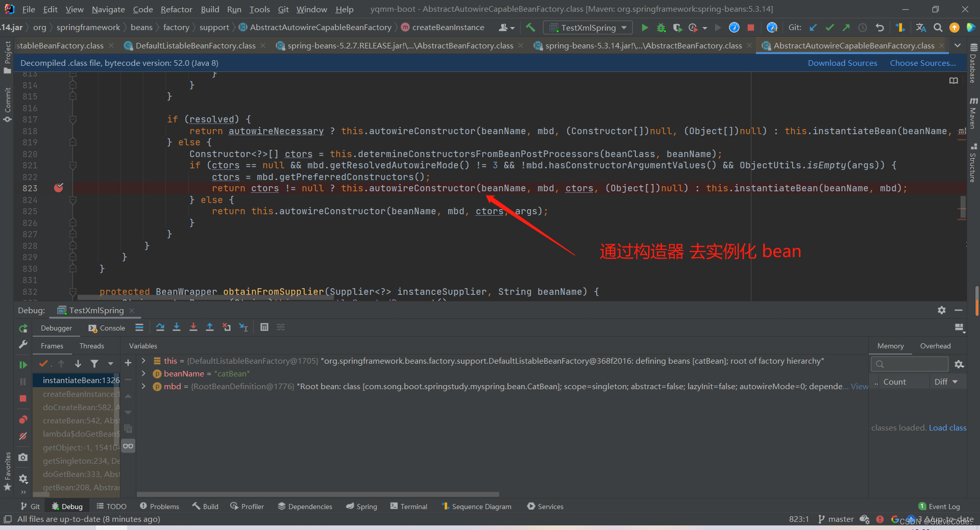Click View Breakpoints red circles icon
The image size is (980, 530).
tap(23, 420)
